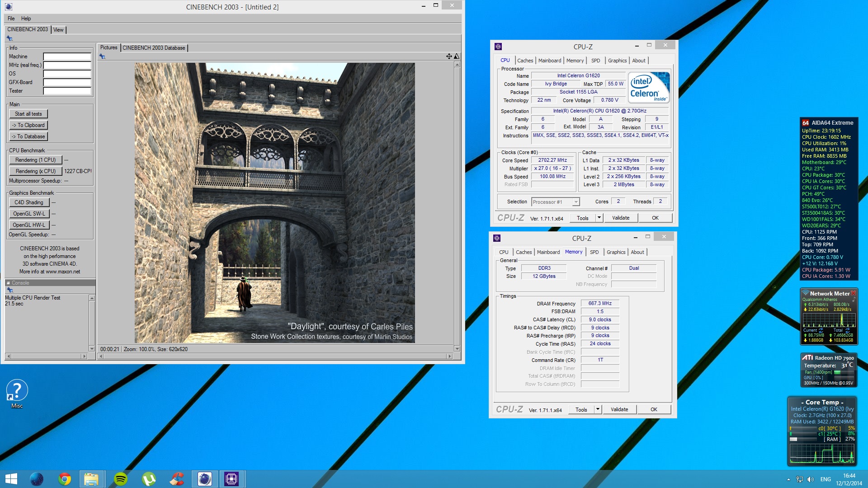Image resolution: width=868 pixels, height=488 pixels.
Task: Open the Help menu in CINEBENCH
Action: (x=26, y=19)
